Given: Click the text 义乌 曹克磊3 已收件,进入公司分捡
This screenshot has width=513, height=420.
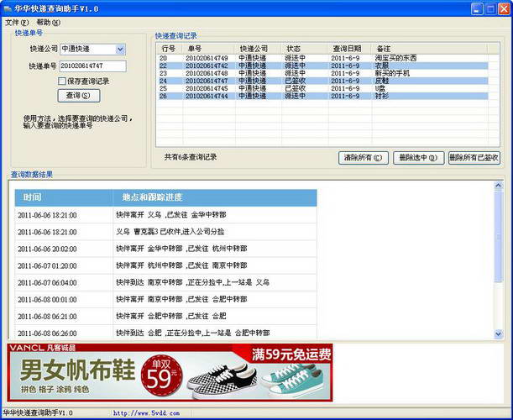Looking at the screenshot, I should pyautogui.click(x=170, y=232).
